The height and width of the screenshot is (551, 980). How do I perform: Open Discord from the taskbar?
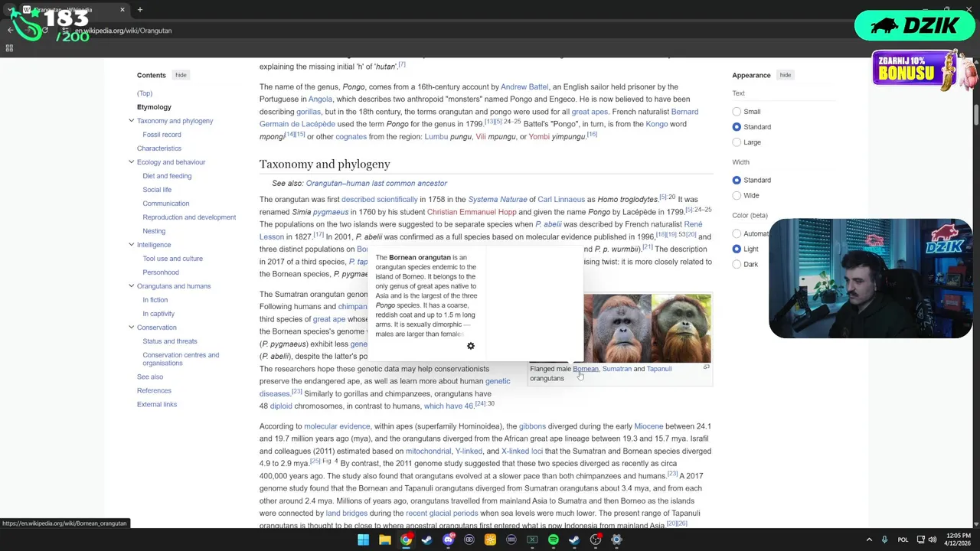448,540
